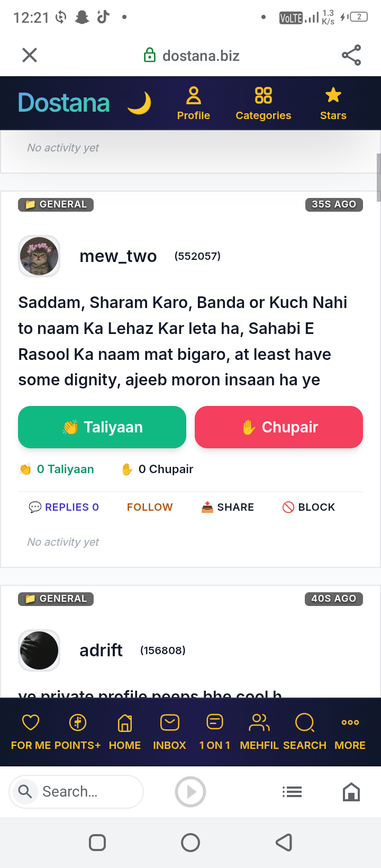Tap the share icon beside dostana.biz
381x868 pixels.
[x=351, y=55]
